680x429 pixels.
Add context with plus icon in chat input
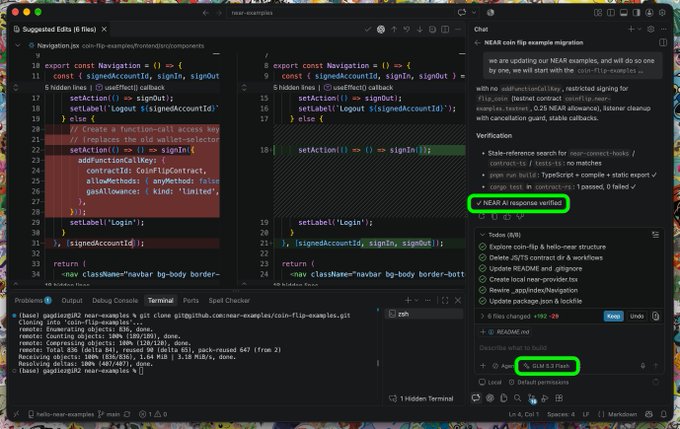483,366
